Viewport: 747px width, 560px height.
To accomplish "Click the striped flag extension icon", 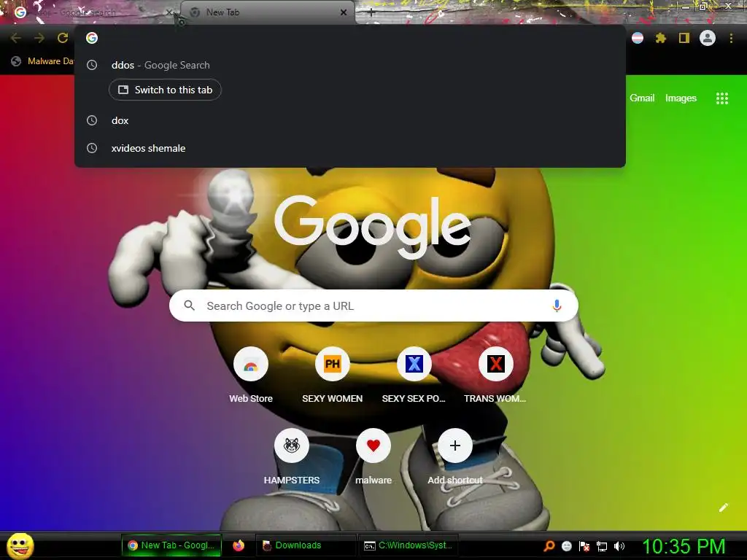I will point(638,38).
